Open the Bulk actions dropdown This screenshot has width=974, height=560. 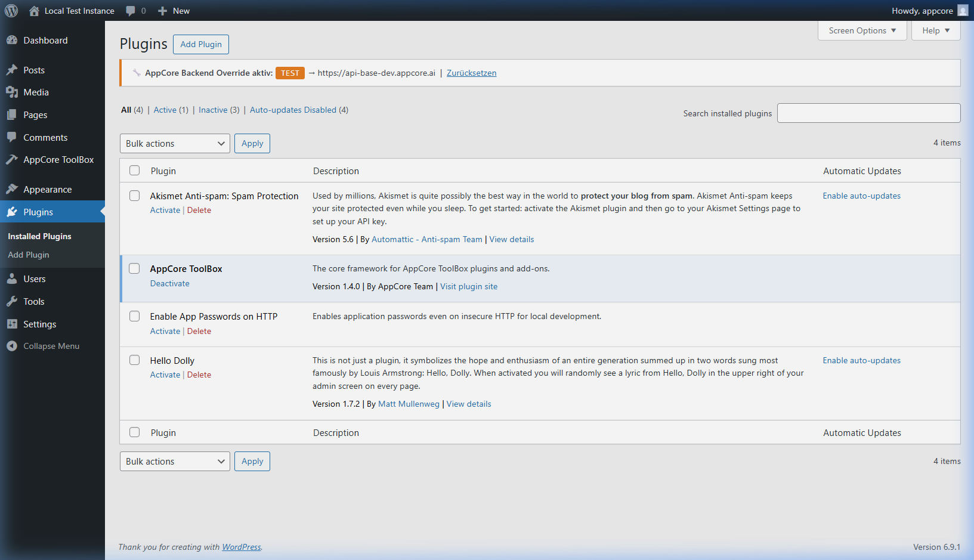tap(174, 143)
